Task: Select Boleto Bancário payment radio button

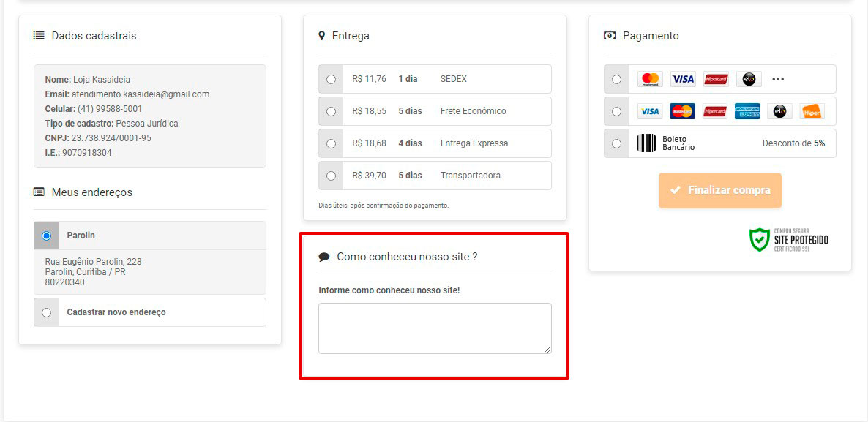Action: click(616, 143)
